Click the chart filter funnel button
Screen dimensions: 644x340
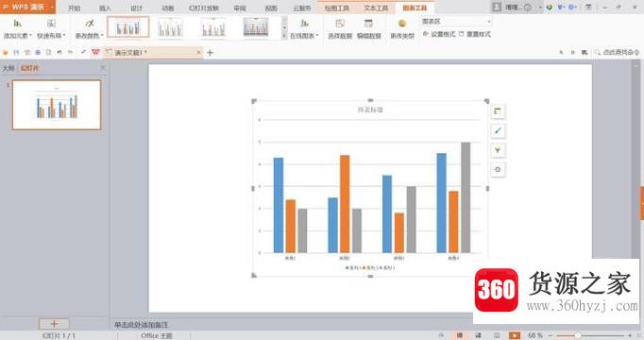[498, 150]
